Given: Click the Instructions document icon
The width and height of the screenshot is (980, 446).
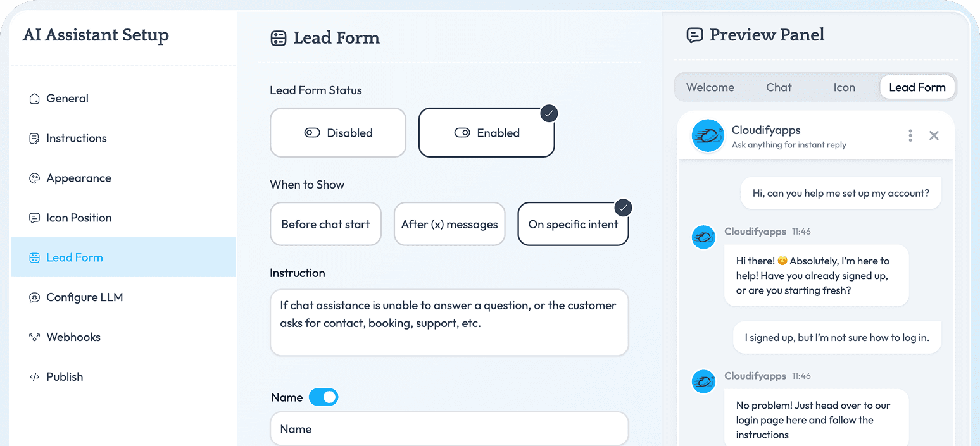Looking at the screenshot, I should (35, 139).
